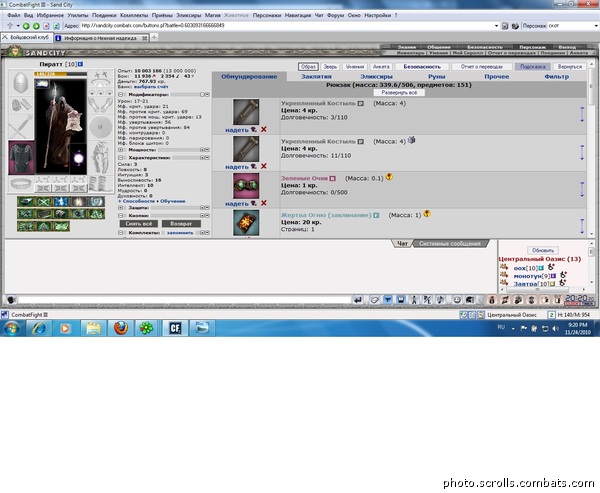Viewport: 600px width, 493px height.
Task: Click the Снять всё button
Action: 139,224
